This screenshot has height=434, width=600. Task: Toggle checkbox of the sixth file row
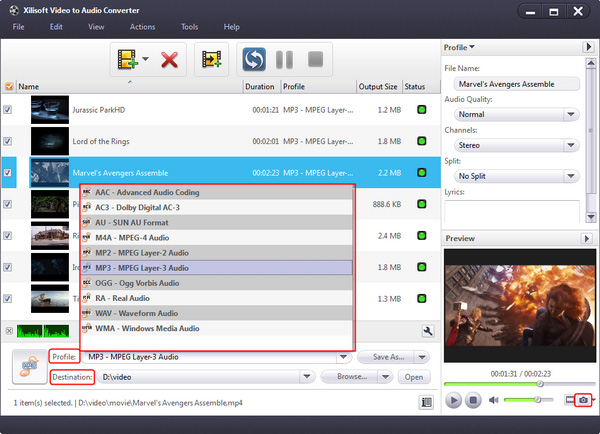[x=8, y=267]
